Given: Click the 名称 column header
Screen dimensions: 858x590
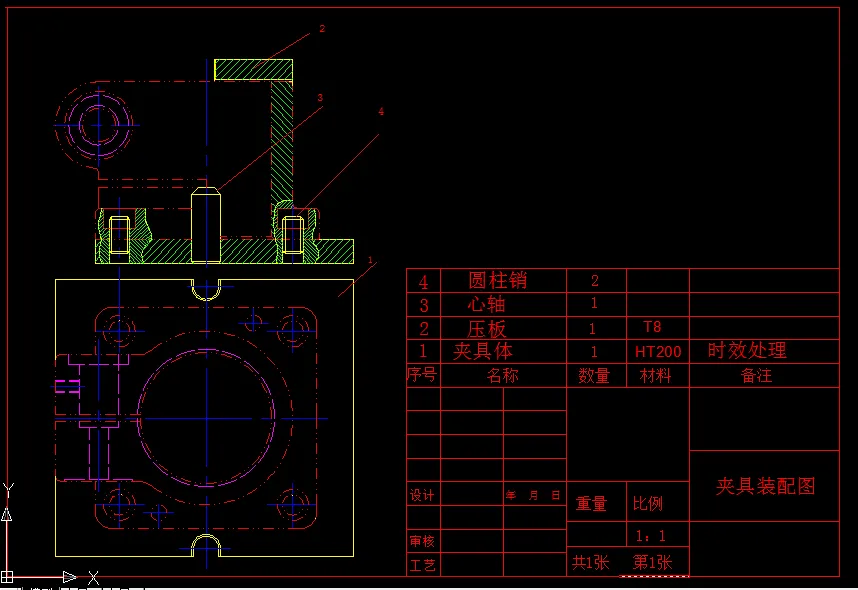Looking at the screenshot, I should point(502,375).
